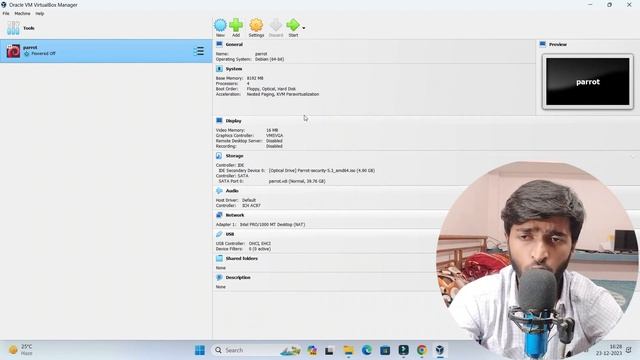The width and height of the screenshot is (640, 360).
Task: Open the System settings header link
Action: click(x=234, y=69)
